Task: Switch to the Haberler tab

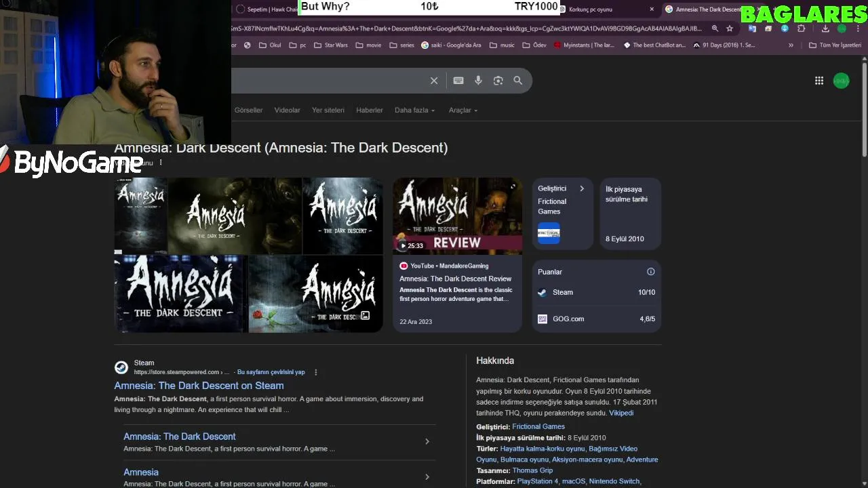Action: click(370, 110)
